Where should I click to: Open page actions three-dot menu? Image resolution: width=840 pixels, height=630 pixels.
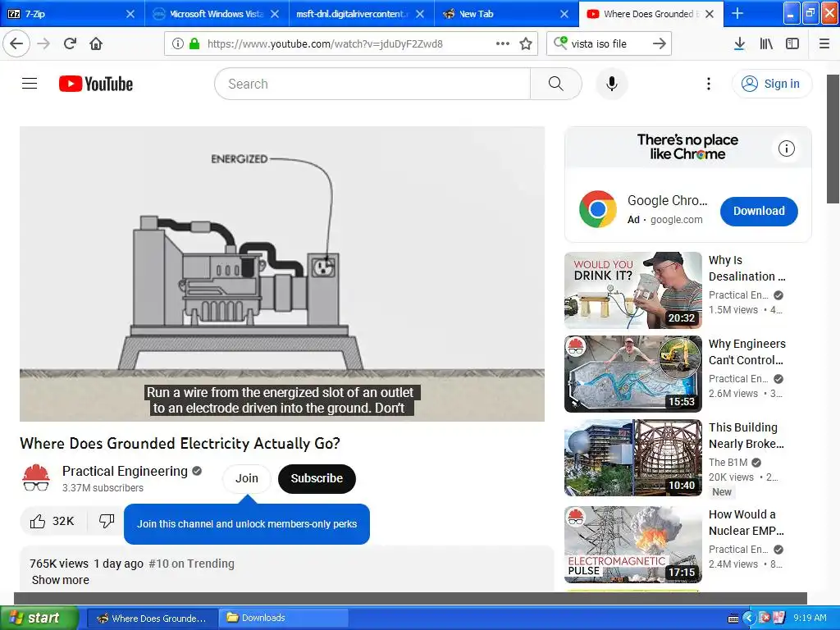click(503, 43)
